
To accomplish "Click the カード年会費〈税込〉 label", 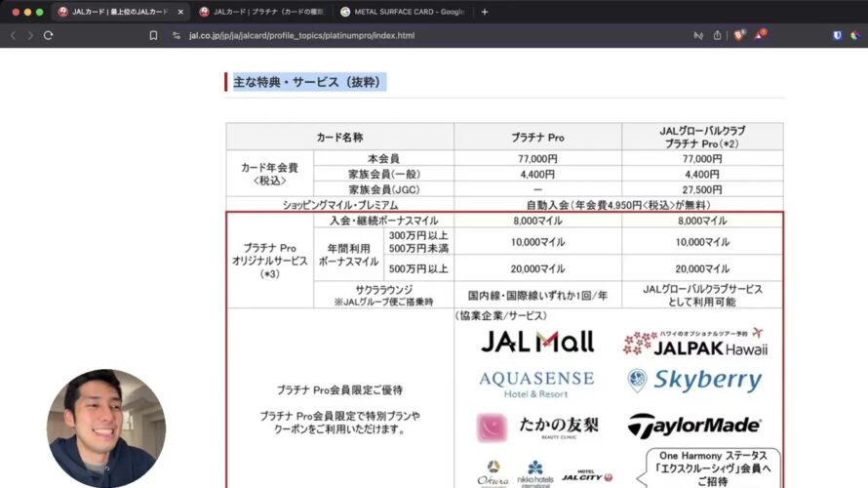I will click(269, 174).
